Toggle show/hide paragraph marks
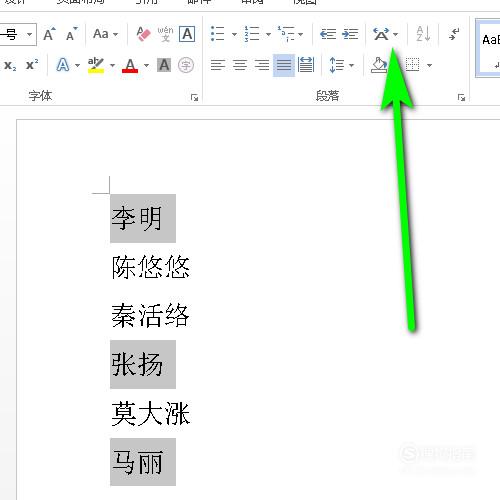The image size is (500, 500). tap(454, 34)
